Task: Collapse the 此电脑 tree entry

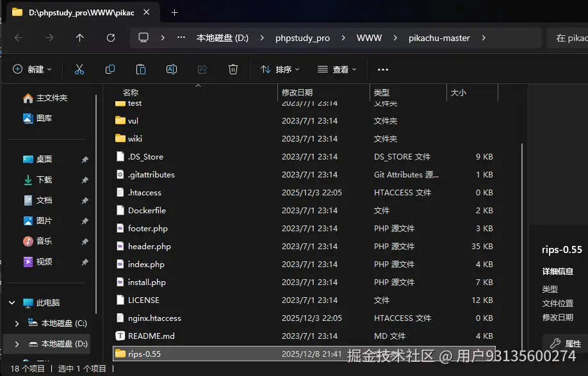Action: coord(12,302)
